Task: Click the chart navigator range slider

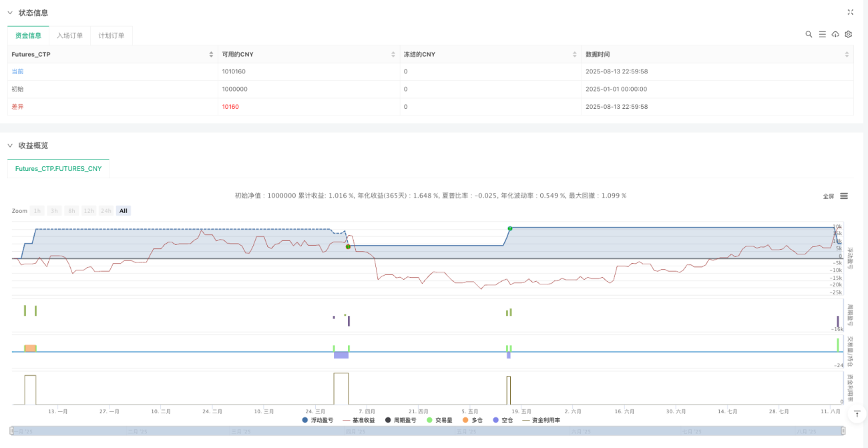Action: coord(427,431)
